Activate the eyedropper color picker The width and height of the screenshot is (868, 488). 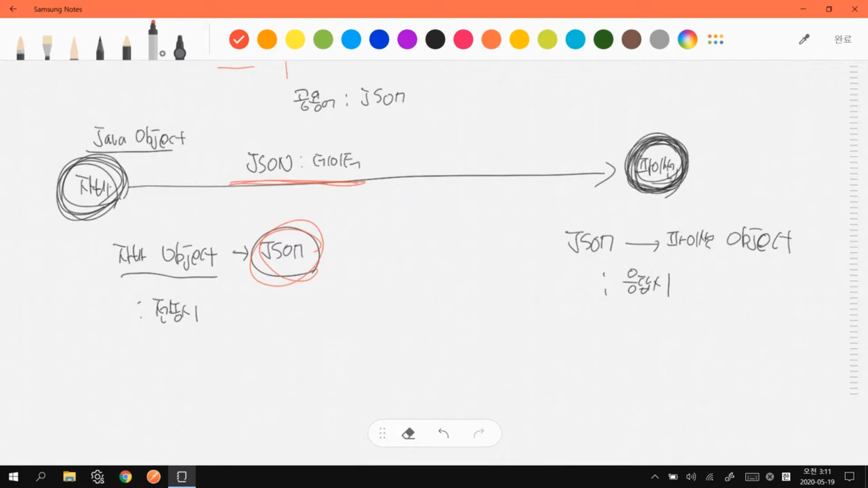click(804, 40)
